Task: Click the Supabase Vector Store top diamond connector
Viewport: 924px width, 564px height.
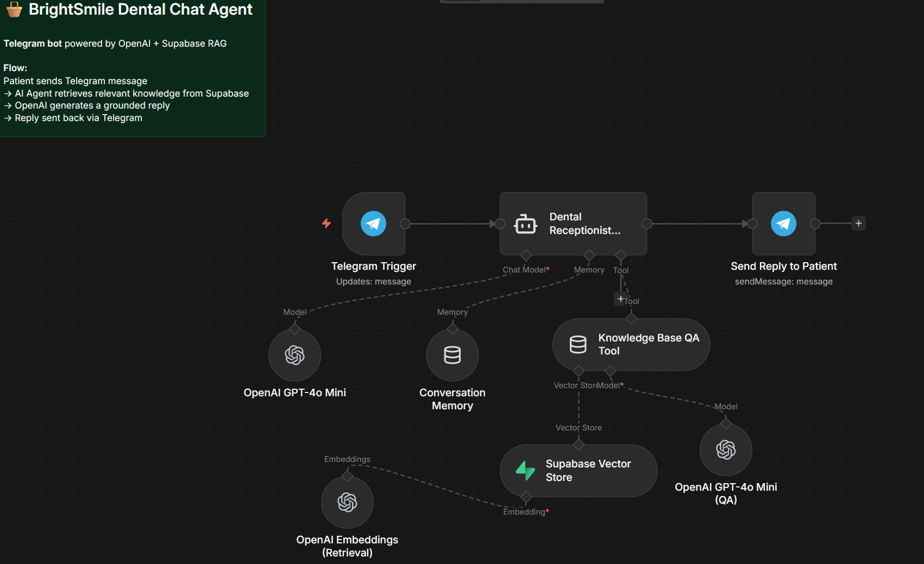Action: pyautogui.click(x=579, y=445)
